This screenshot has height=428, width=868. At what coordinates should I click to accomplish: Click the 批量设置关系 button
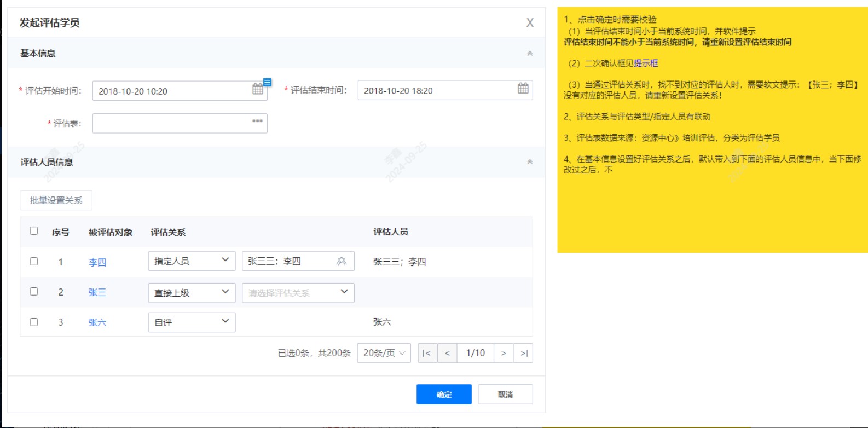click(x=56, y=200)
